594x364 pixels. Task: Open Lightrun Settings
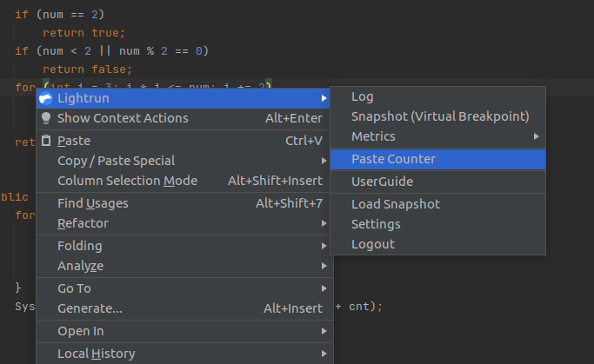point(376,224)
